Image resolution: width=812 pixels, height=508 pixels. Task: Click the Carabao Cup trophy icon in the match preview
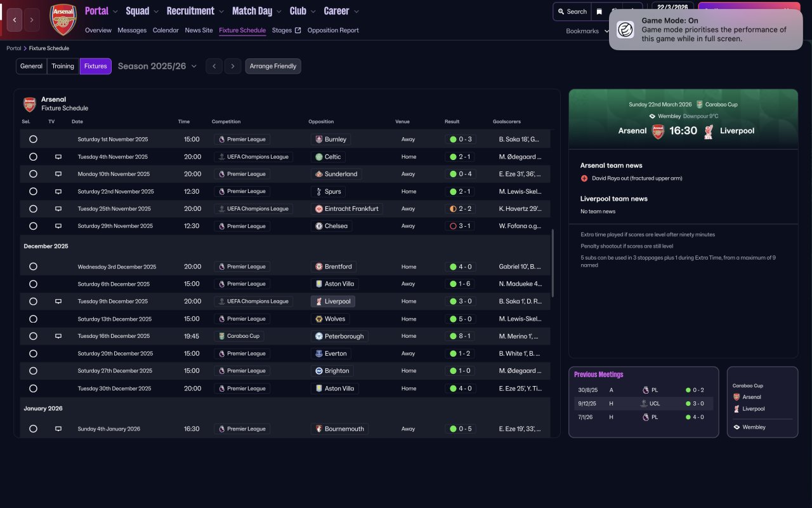point(699,104)
